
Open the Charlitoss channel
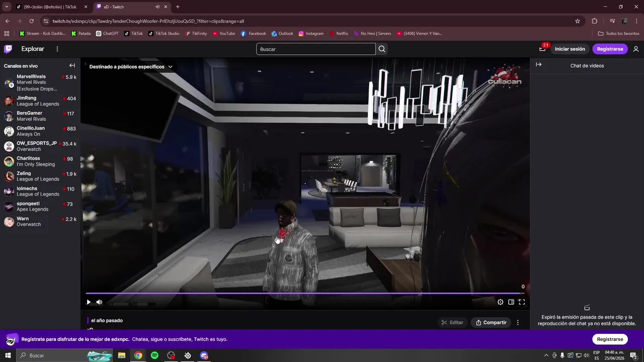40,161
